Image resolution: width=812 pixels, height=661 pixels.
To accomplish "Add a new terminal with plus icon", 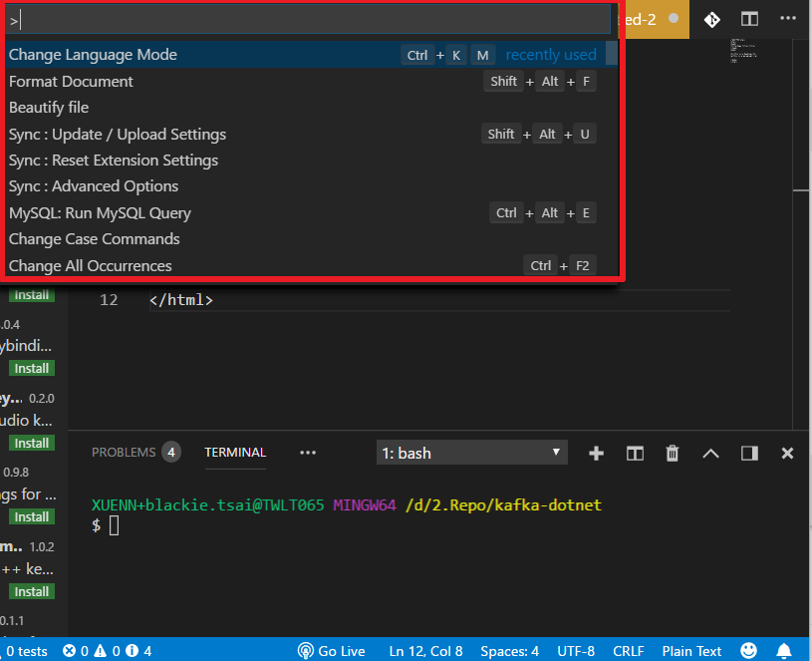I will tap(596, 453).
